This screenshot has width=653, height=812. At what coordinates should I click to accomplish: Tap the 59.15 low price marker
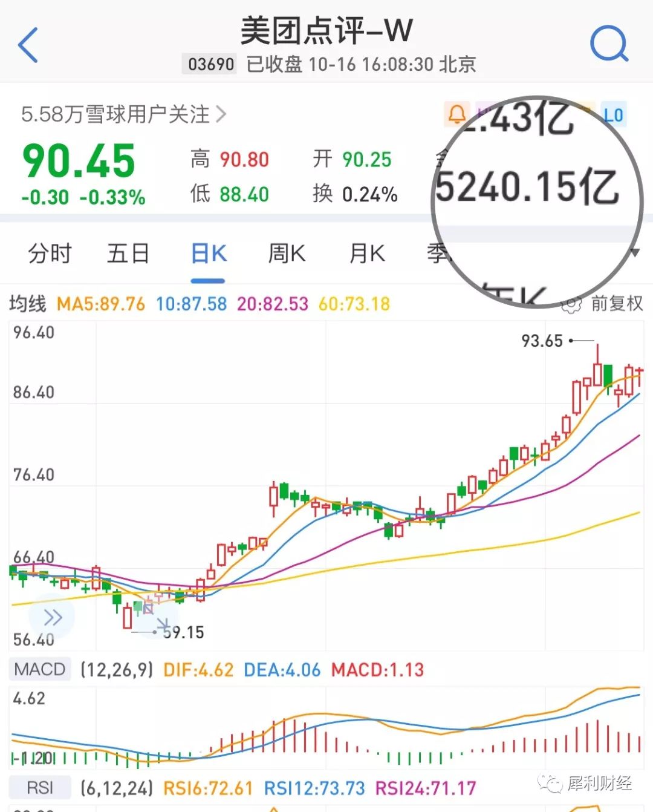click(x=184, y=633)
